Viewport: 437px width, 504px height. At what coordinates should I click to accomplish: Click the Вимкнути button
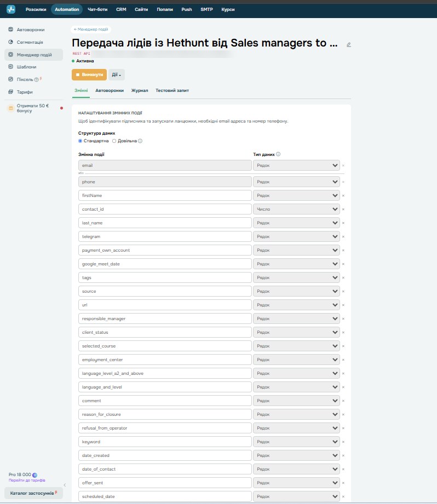tap(89, 74)
